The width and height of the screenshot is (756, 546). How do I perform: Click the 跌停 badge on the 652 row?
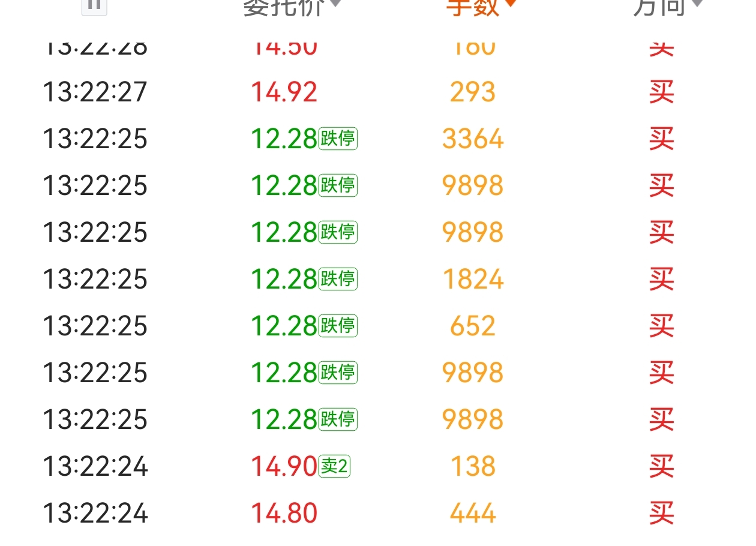(x=338, y=326)
